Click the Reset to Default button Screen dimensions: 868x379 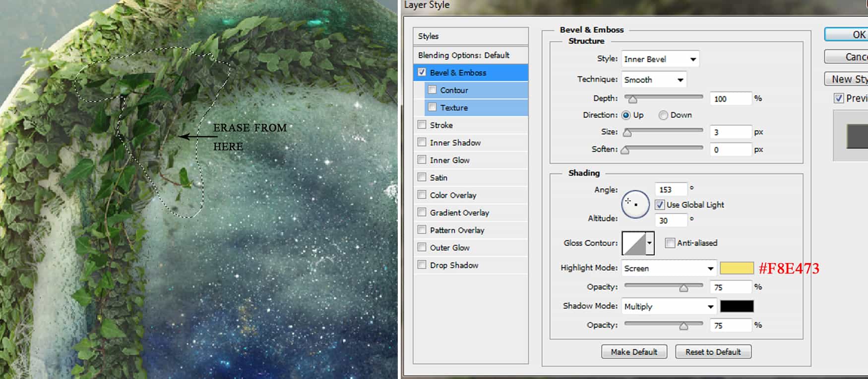tap(713, 352)
